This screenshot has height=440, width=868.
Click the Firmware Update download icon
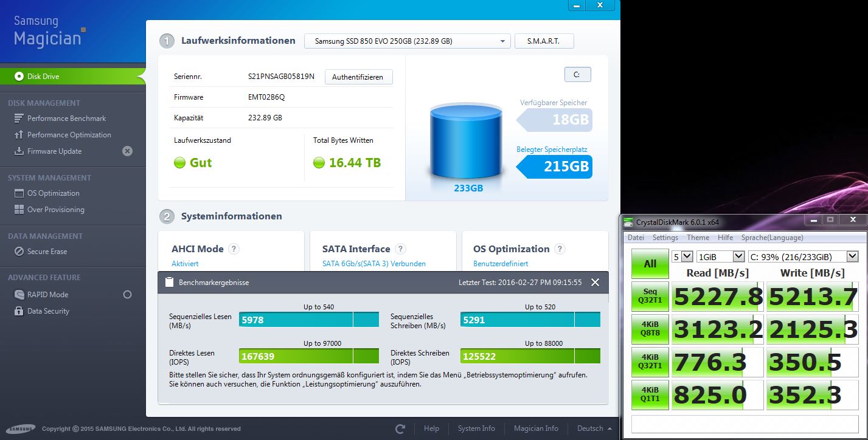point(18,151)
